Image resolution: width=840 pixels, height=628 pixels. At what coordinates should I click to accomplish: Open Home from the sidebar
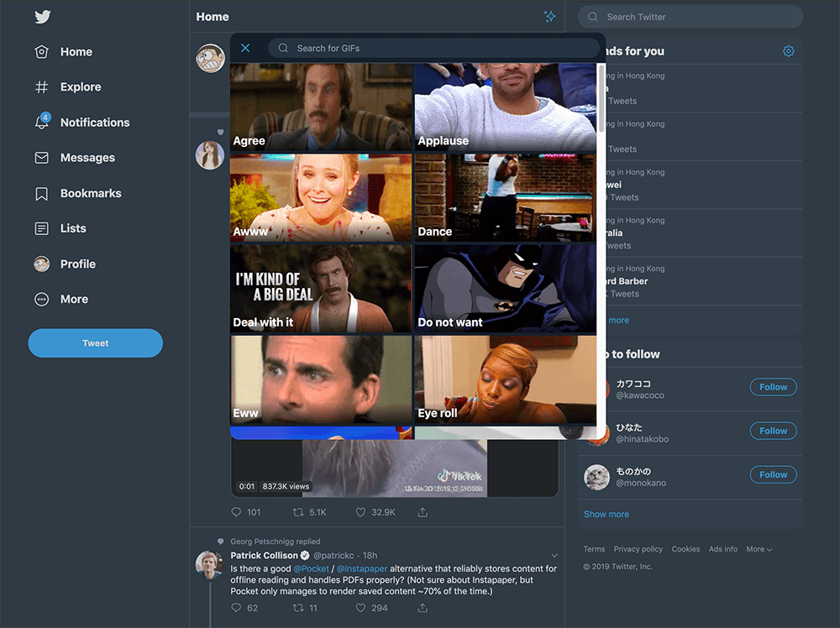coord(63,52)
